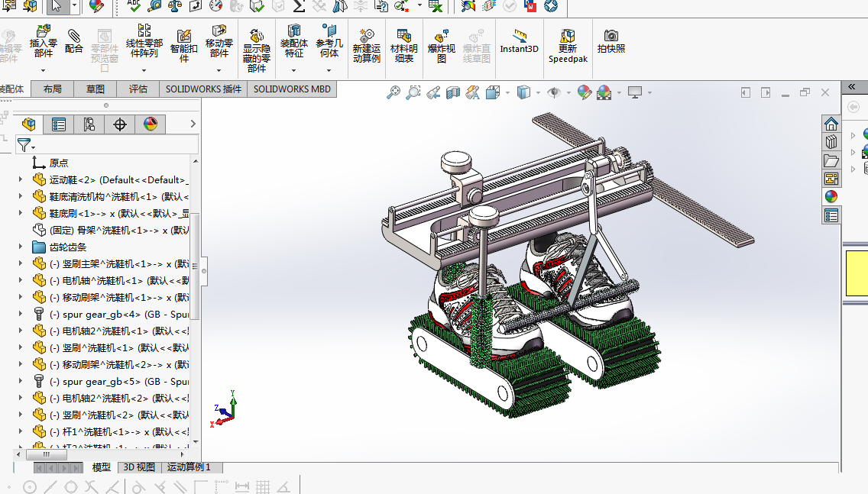Open Display Style cube icon
The height and width of the screenshot is (494, 868).
(x=523, y=92)
